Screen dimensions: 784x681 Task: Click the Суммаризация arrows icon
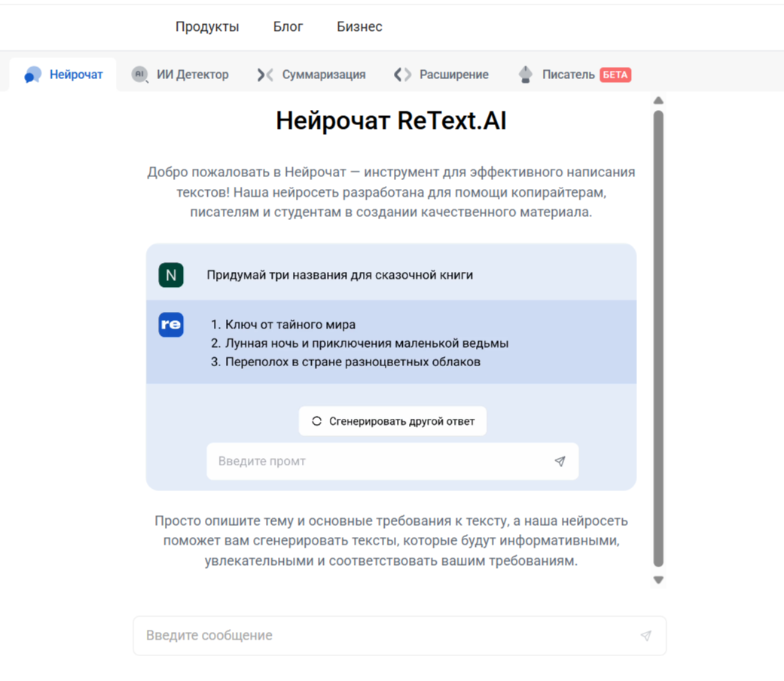coord(264,75)
